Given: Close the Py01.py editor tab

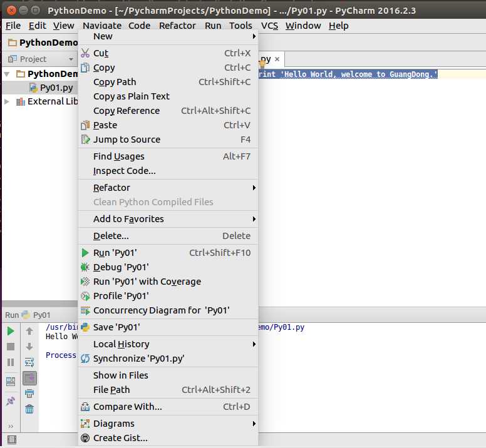Looking at the screenshot, I should (x=277, y=59).
